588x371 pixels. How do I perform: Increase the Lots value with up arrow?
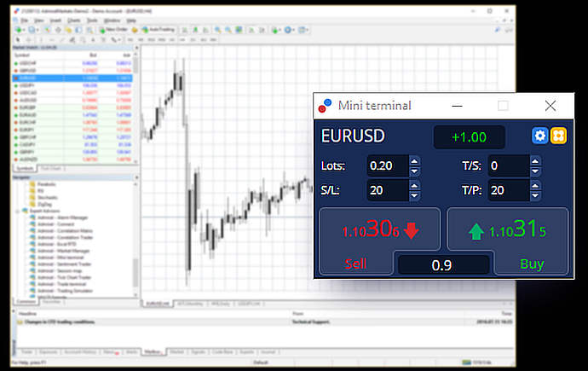coord(414,160)
